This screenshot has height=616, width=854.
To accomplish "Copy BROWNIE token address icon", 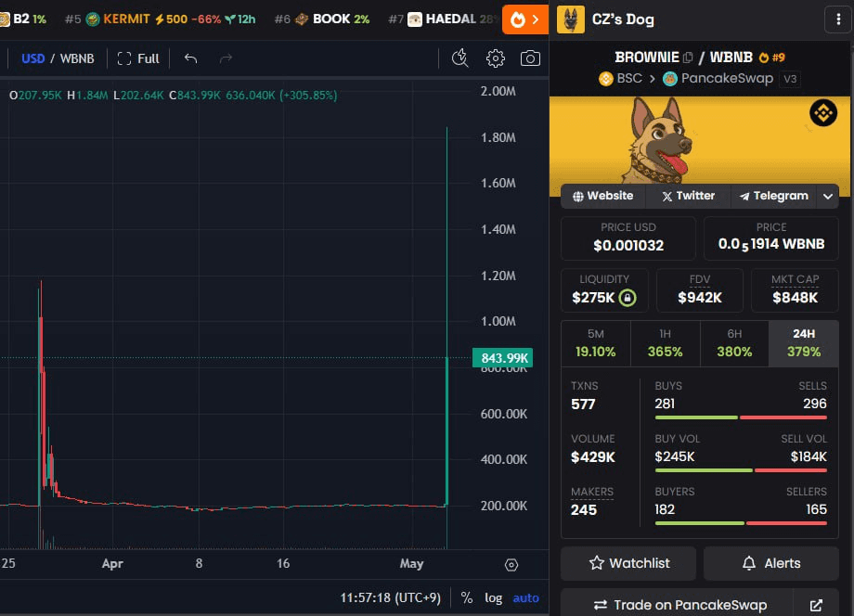I will click(x=688, y=58).
